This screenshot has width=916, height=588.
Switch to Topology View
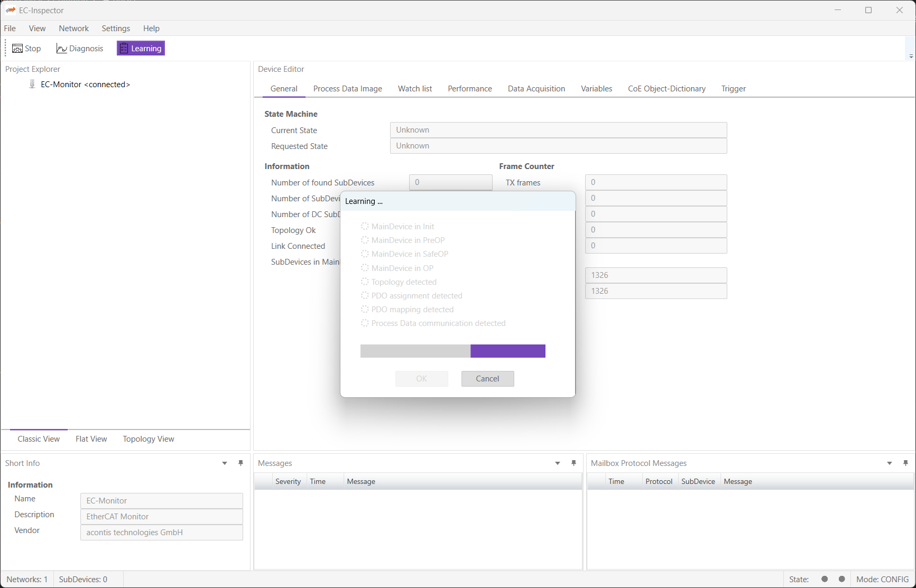pos(149,439)
